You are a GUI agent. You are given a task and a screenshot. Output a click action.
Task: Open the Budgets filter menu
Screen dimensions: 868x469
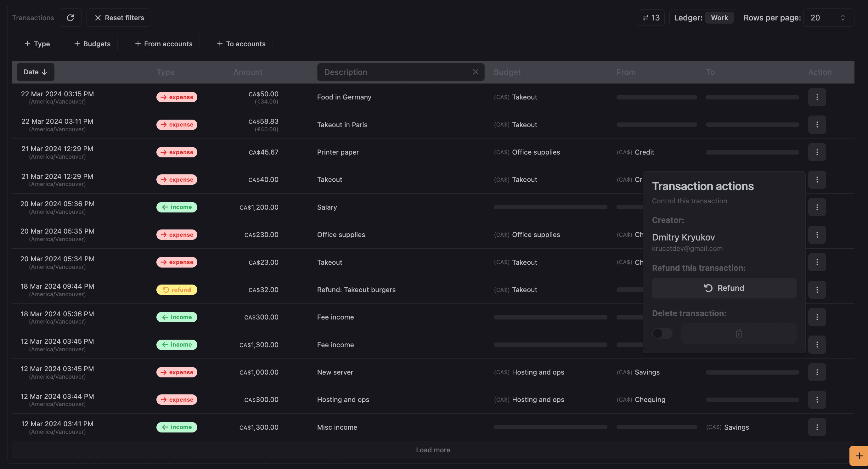[x=92, y=44]
